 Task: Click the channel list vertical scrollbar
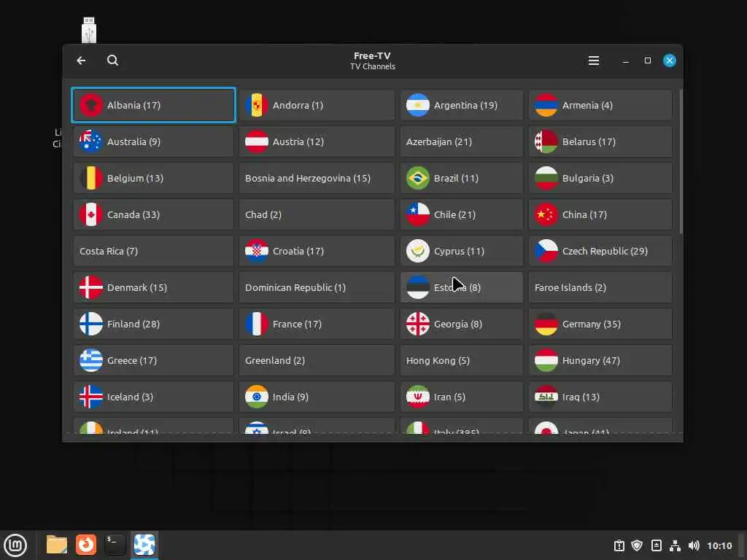coord(681,161)
